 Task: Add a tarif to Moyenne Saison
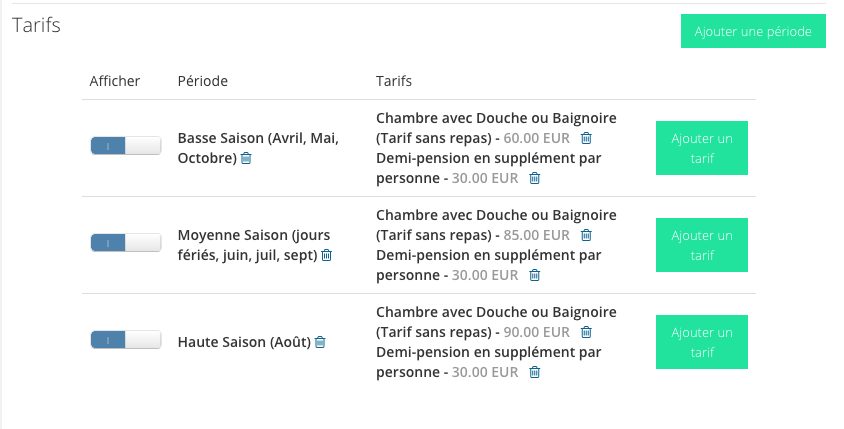pos(701,245)
